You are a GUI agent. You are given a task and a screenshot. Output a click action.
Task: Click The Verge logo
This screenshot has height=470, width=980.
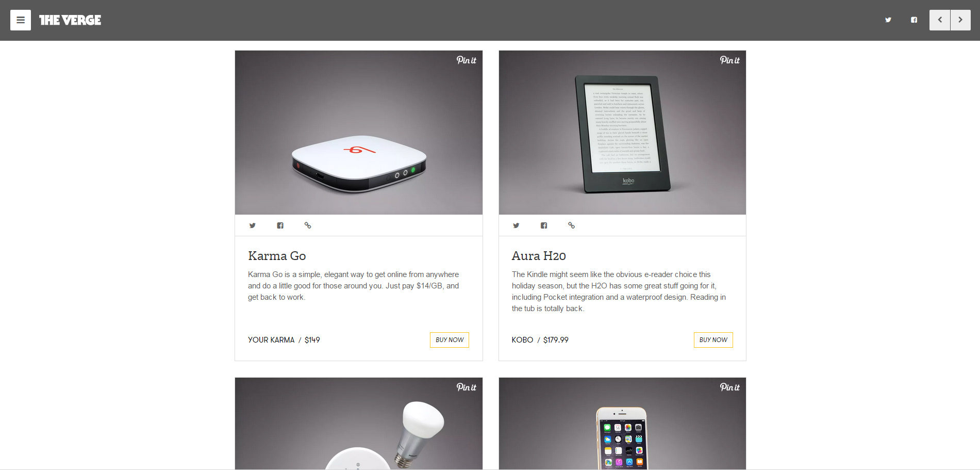[70, 20]
